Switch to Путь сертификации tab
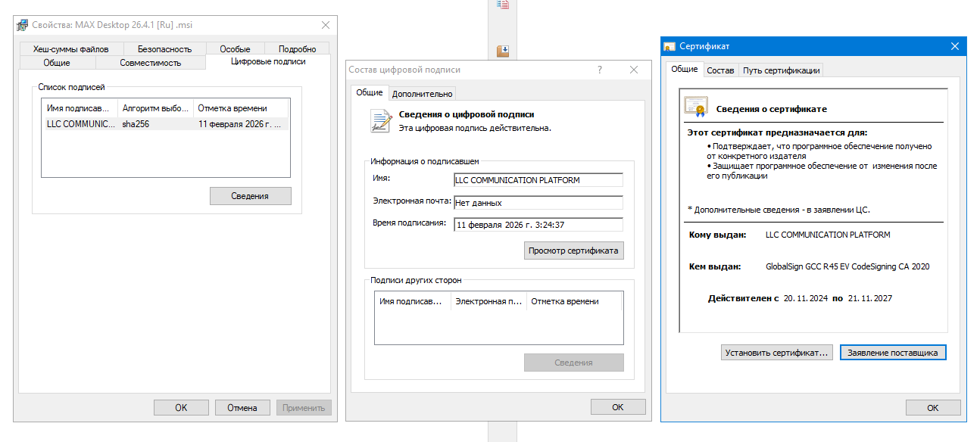Screen dimensions: 980x442 tap(782, 70)
